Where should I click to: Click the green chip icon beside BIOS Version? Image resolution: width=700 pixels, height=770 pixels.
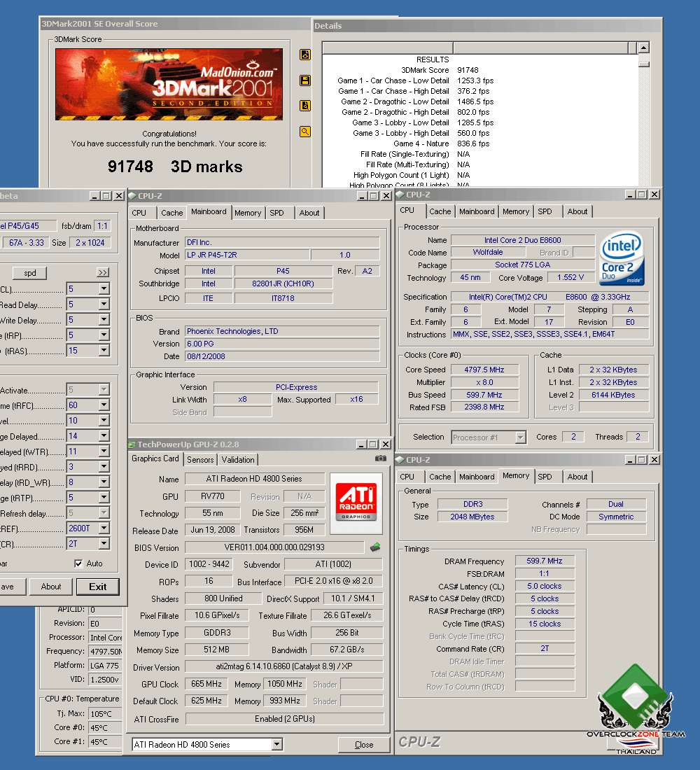tap(375, 547)
